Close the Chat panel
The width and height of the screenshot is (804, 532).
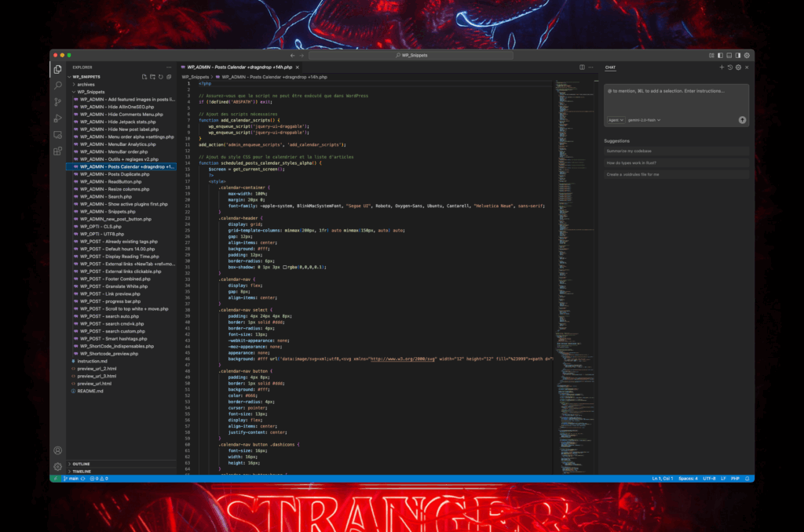[747, 67]
